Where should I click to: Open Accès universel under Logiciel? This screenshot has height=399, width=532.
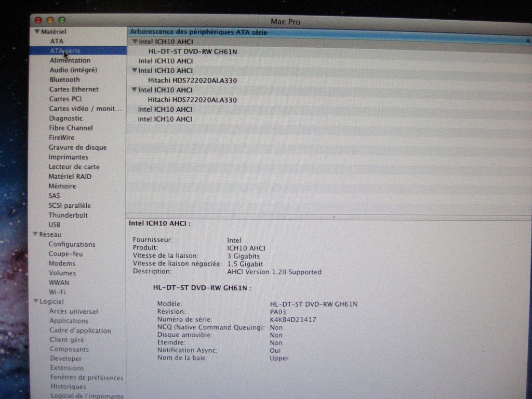click(73, 311)
